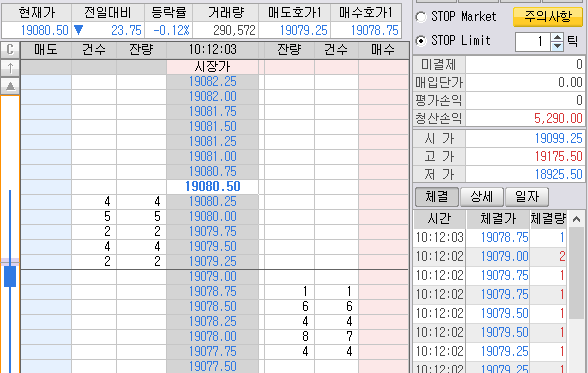Screen dimensions: 588x373
Task: Click price 19079.75 in the ladder
Action: pyautogui.click(x=213, y=232)
